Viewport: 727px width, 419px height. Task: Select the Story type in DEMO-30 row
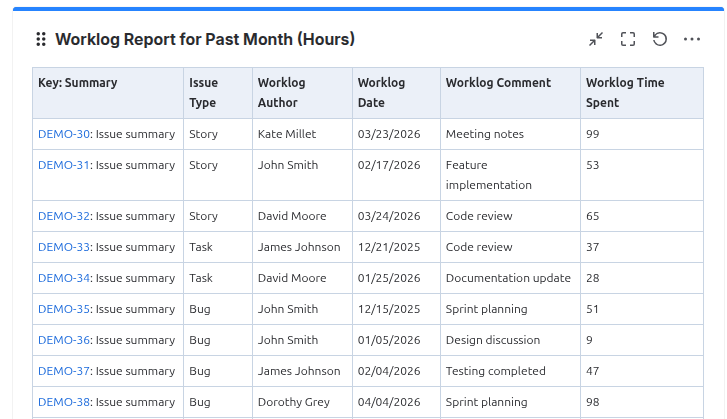click(x=203, y=134)
